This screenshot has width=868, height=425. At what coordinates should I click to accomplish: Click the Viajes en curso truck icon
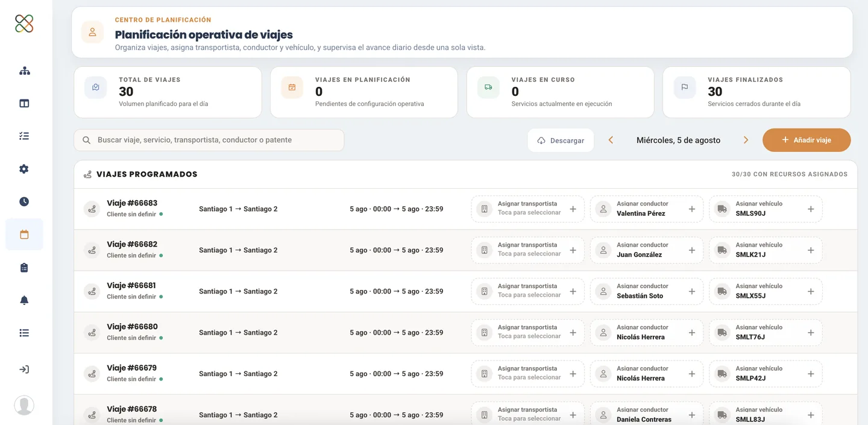488,87
